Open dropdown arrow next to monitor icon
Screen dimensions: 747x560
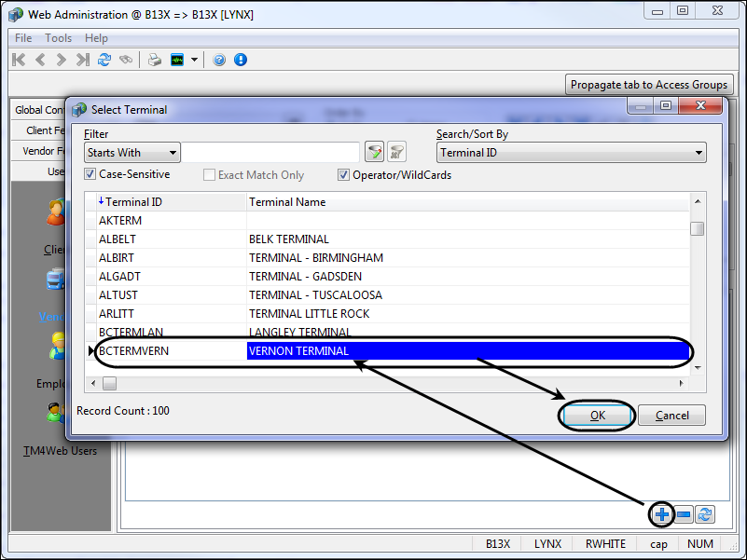tap(195, 60)
